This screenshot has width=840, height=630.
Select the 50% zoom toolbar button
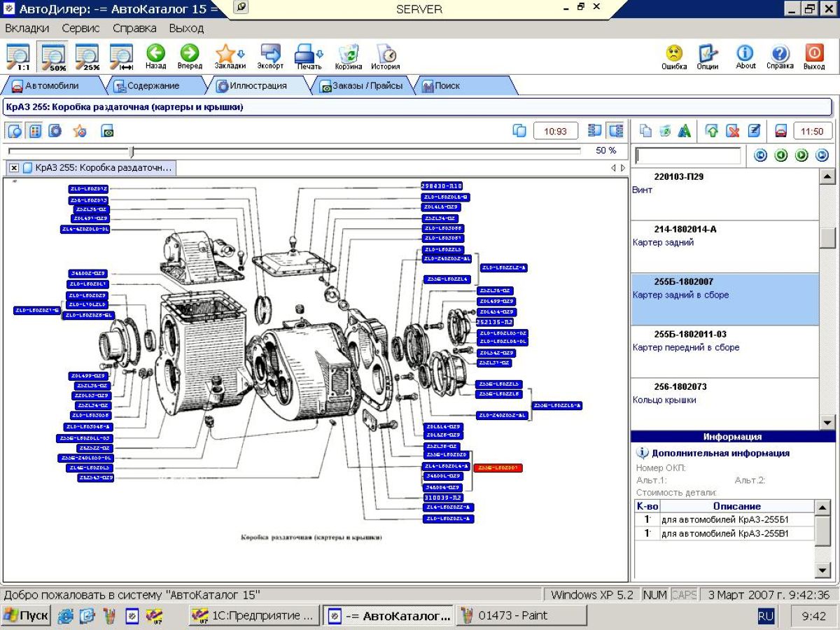[x=53, y=57]
